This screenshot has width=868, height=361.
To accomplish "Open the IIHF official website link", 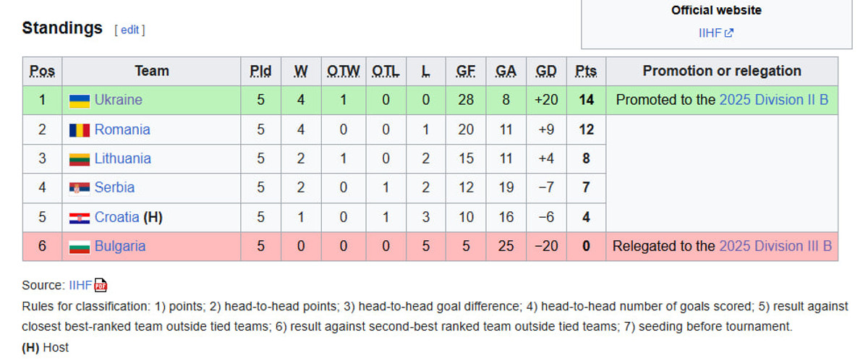I will point(710,33).
